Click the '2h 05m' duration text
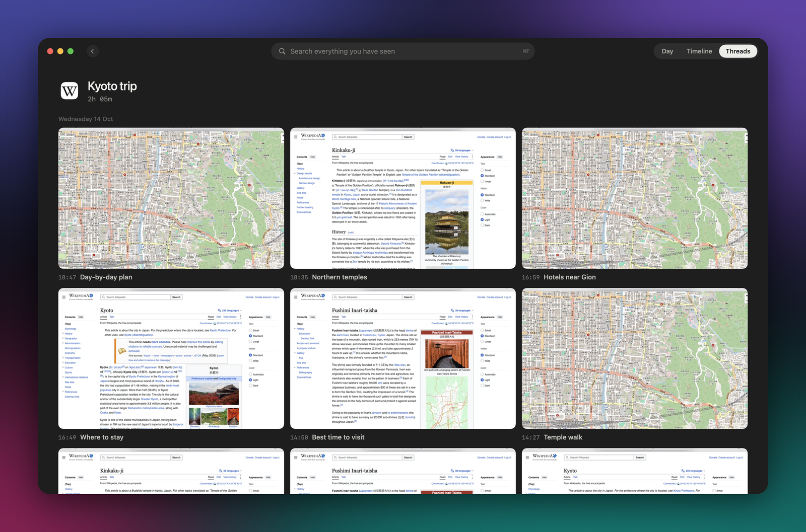The height and width of the screenshot is (532, 806). 100,99
